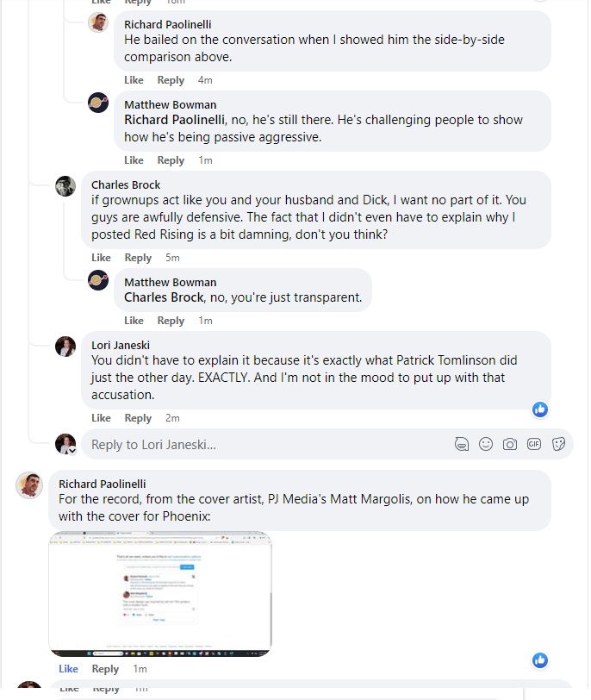The width and height of the screenshot is (591, 700).
Task: Like Charles Brock's Red Rising comment
Action: tap(101, 257)
